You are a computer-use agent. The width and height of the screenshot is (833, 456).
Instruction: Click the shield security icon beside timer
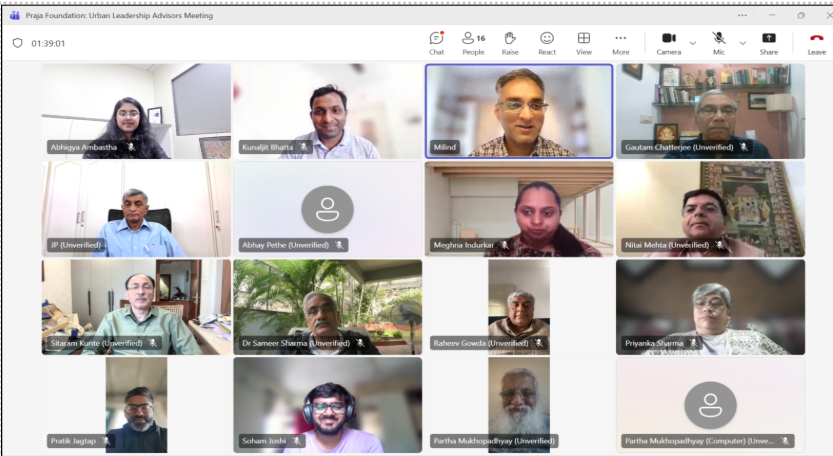click(17, 43)
